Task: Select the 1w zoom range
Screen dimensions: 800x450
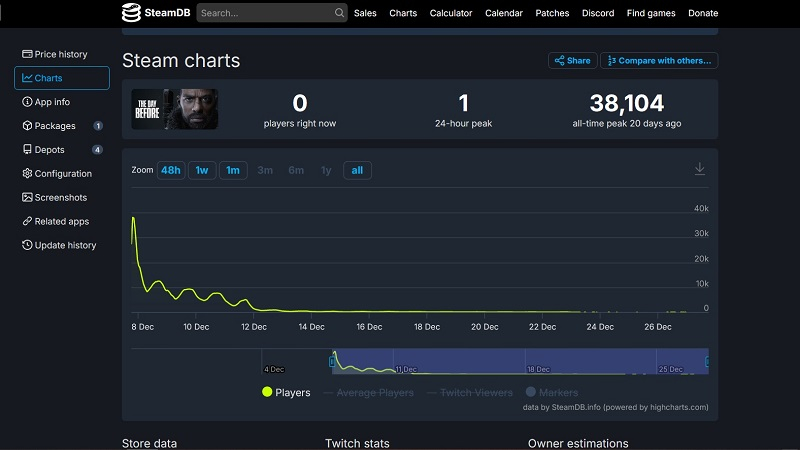Action: [202, 170]
